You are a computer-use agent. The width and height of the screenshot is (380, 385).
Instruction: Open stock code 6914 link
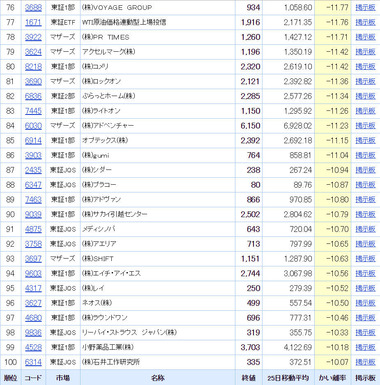pyautogui.click(x=33, y=140)
